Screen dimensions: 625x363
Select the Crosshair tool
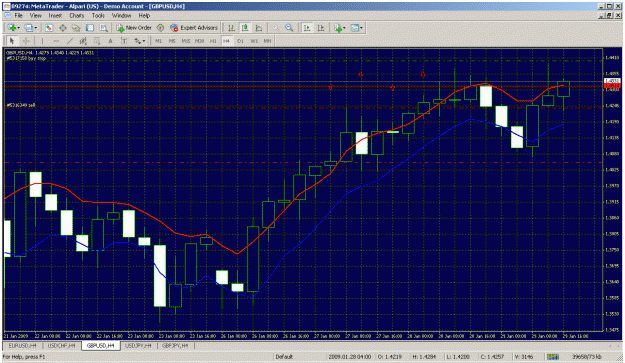pos(26,41)
